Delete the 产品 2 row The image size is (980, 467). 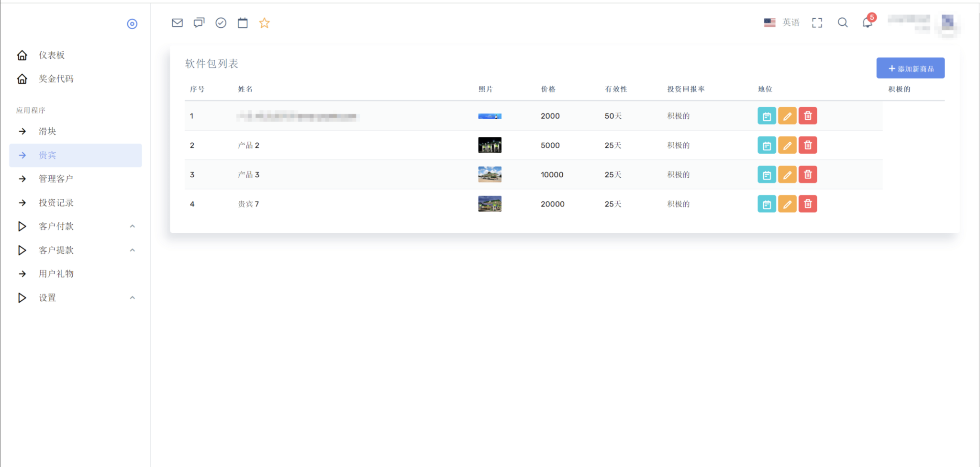(x=808, y=145)
